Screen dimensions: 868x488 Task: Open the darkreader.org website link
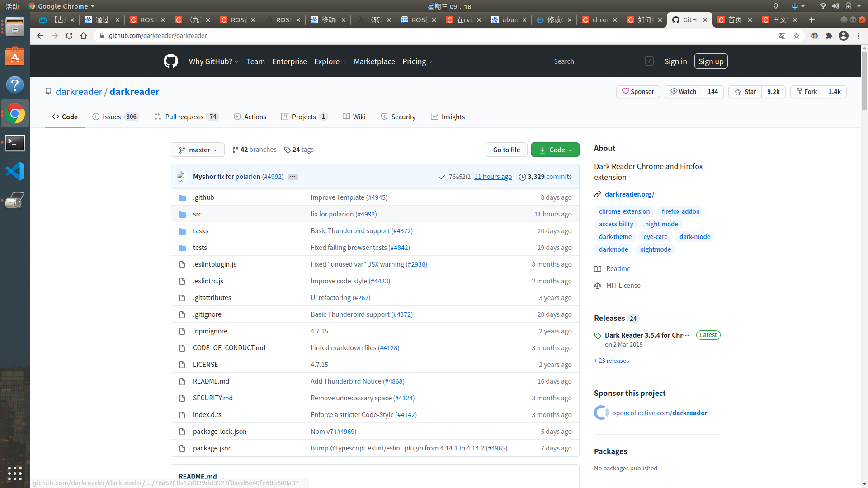coord(629,194)
